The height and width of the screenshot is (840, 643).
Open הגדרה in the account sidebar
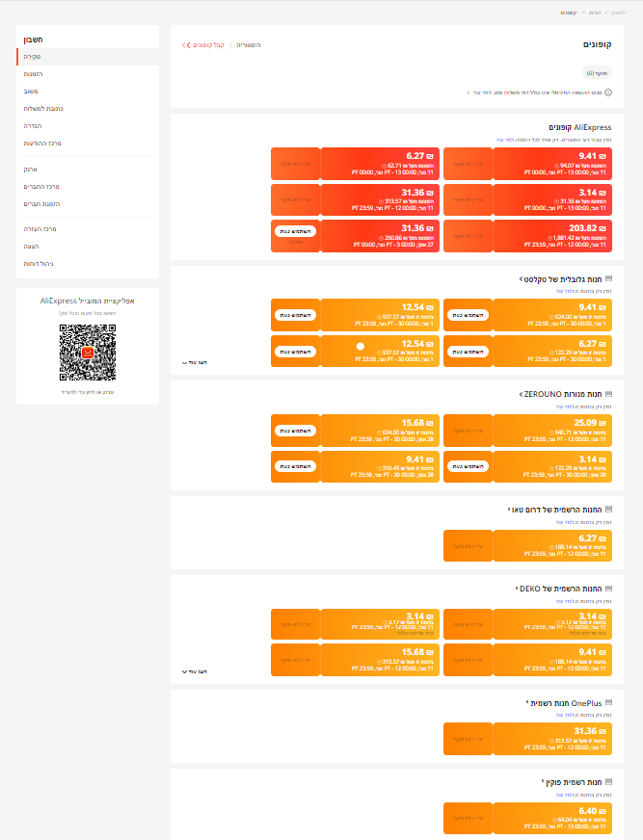pyautogui.click(x=33, y=126)
